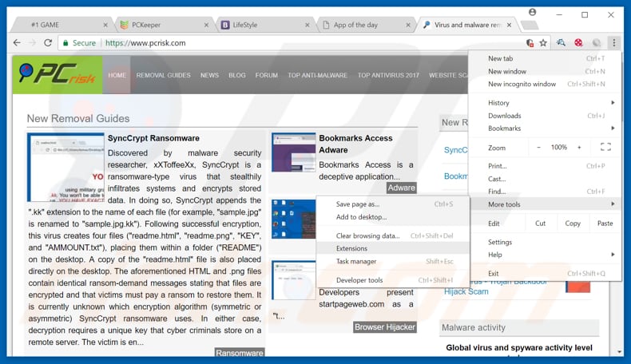Expand the More tools submenu
This screenshot has height=364, width=631.
545,204
